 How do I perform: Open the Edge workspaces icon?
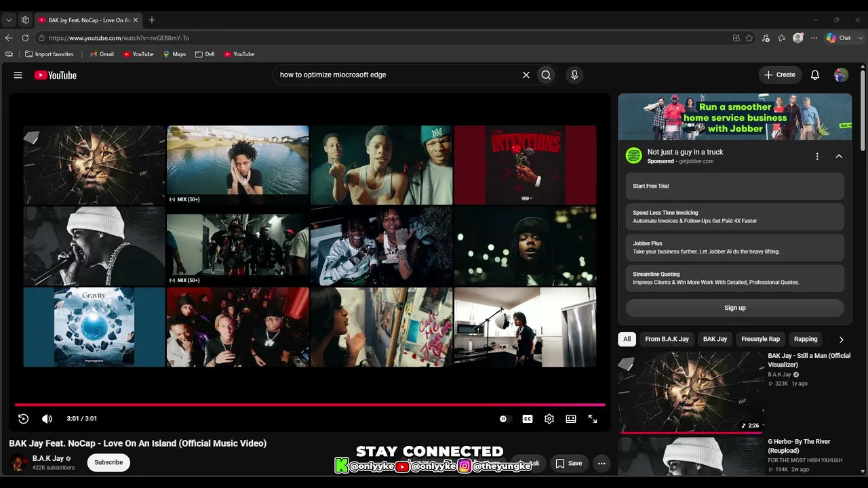coord(25,20)
